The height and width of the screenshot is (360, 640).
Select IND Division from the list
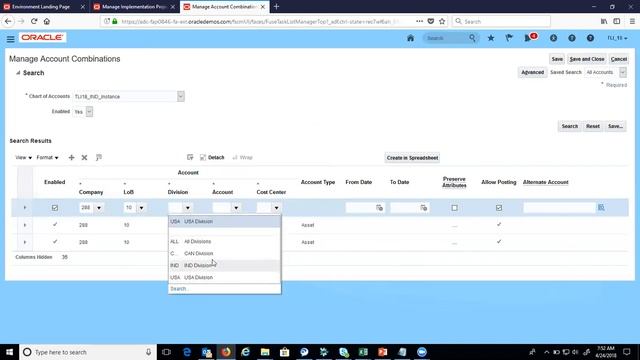point(224,265)
